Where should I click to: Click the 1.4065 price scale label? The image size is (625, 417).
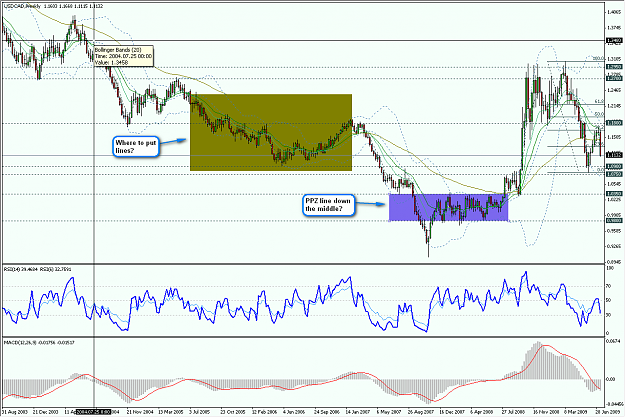coord(614,12)
